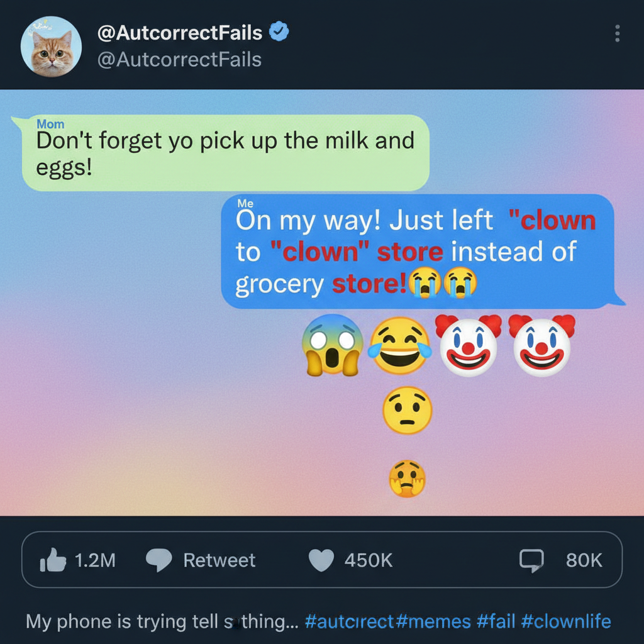
Task: Open the #memes hashtag
Action: [434, 622]
